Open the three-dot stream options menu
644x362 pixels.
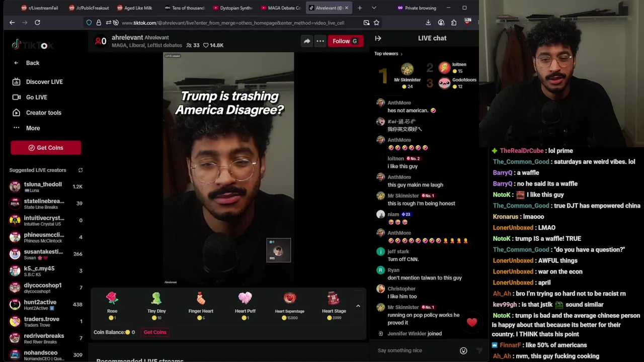click(x=320, y=41)
